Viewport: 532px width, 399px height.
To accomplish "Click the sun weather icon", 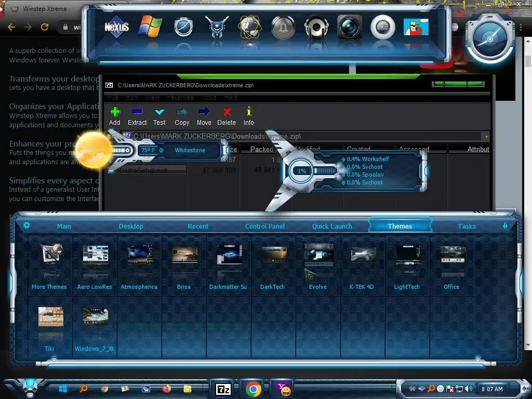I will point(94,150).
